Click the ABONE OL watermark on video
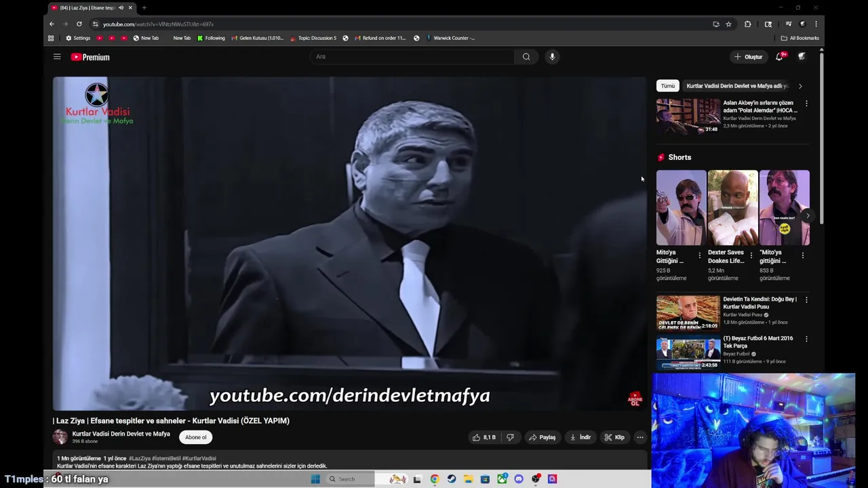This screenshot has height=488, width=868. coord(635,399)
